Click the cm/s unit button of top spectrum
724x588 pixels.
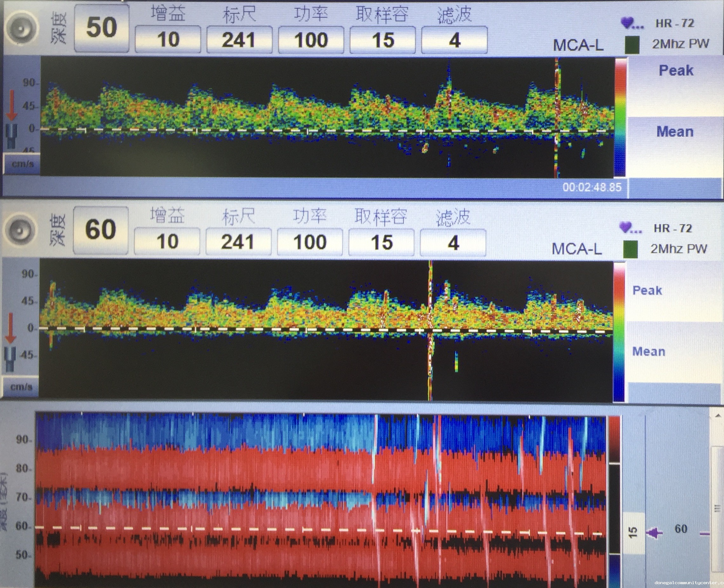point(22,164)
